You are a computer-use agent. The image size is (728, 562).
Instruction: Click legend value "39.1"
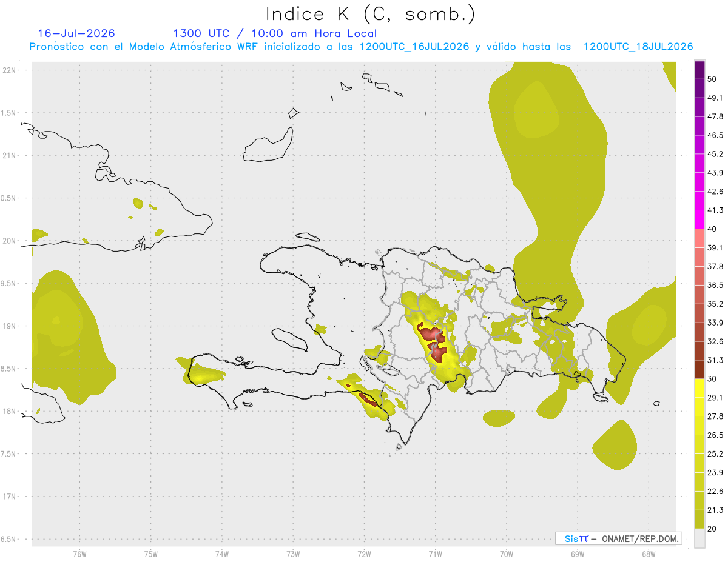715,248
